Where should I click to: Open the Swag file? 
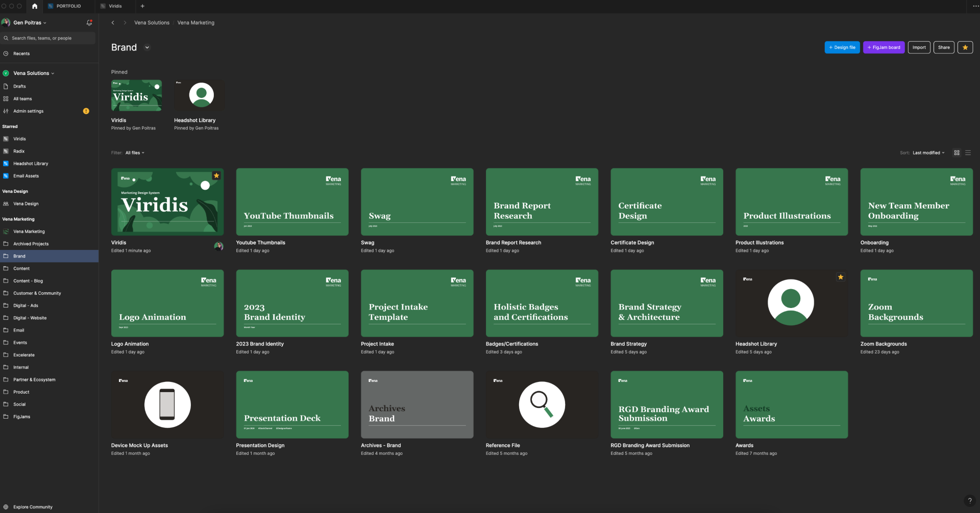[x=417, y=202]
